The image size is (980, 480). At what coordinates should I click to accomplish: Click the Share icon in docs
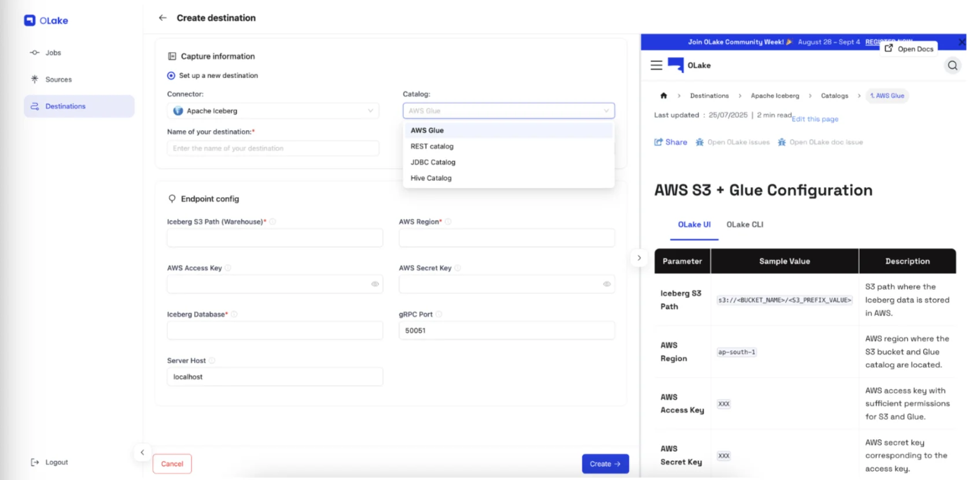[658, 142]
